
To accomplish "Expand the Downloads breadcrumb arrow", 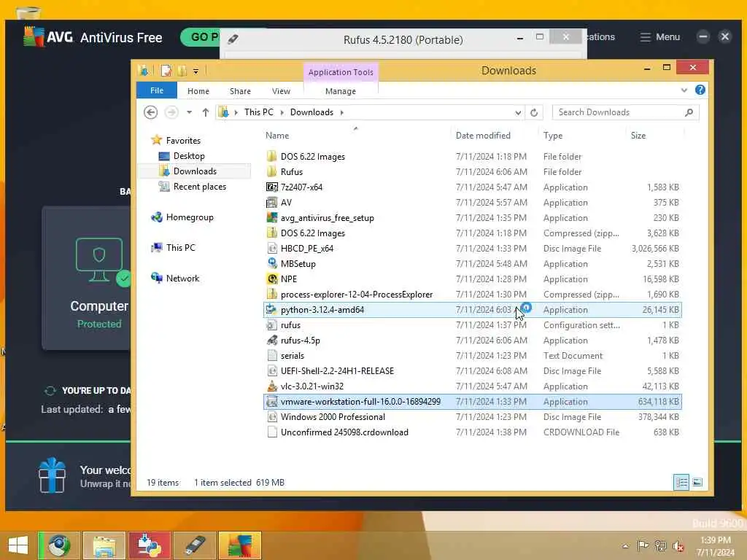I will point(341,112).
